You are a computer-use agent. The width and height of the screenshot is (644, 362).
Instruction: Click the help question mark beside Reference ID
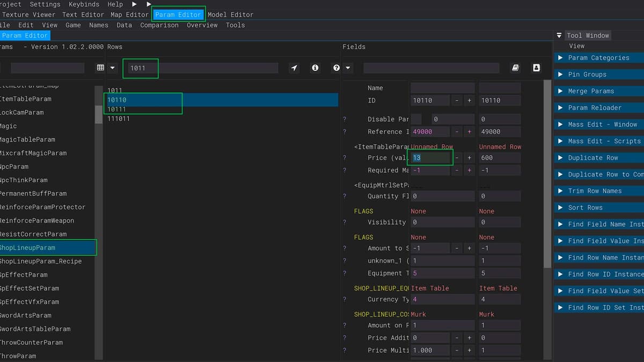pyautogui.click(x=345, y=132)
